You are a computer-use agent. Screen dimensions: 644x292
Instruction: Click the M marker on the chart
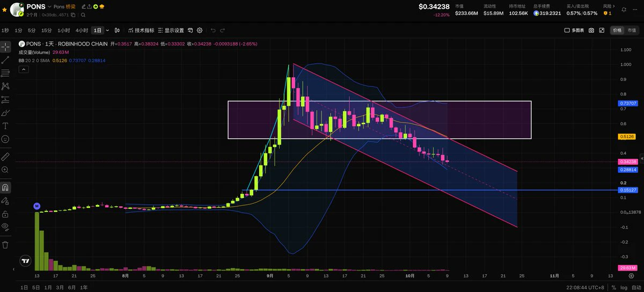[37, 206]
